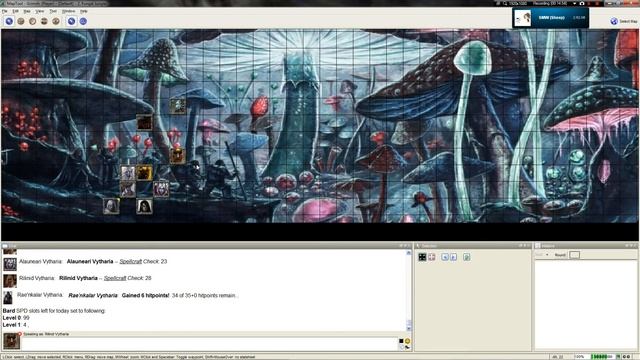Image resolution: width=640 pixels, height=360 pixels.
Task: Click blue icon right of eye-shaped tool
Action: [x=71, y=21]
